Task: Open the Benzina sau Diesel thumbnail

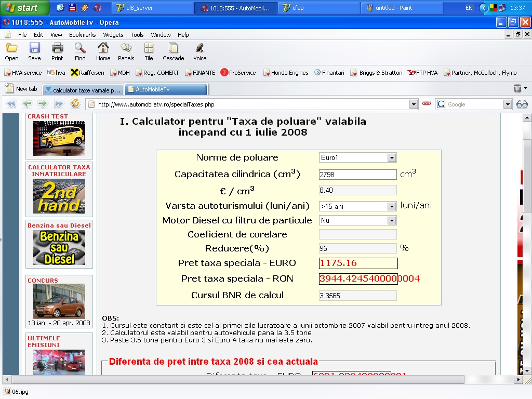Action: 59,247
